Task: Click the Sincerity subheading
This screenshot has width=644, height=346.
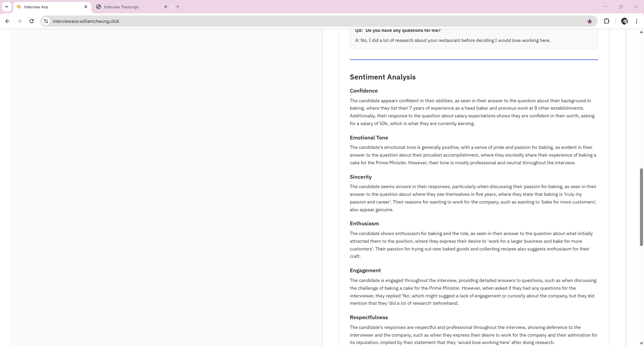Action: pyautogui.click(x=361, y=177)
